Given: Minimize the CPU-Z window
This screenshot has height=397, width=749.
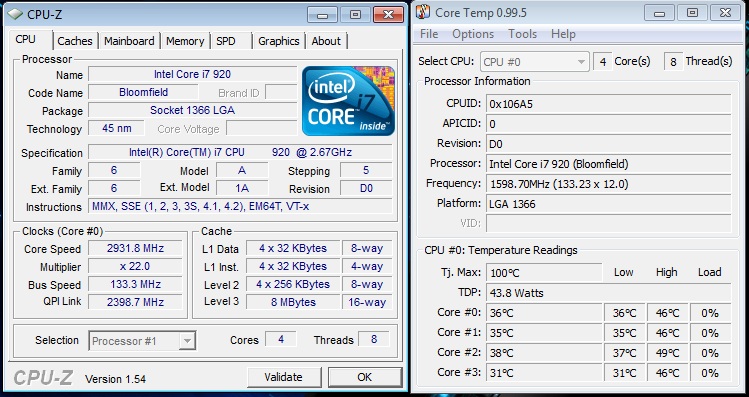Looking at the screenshot, I should tap(322, 14).
